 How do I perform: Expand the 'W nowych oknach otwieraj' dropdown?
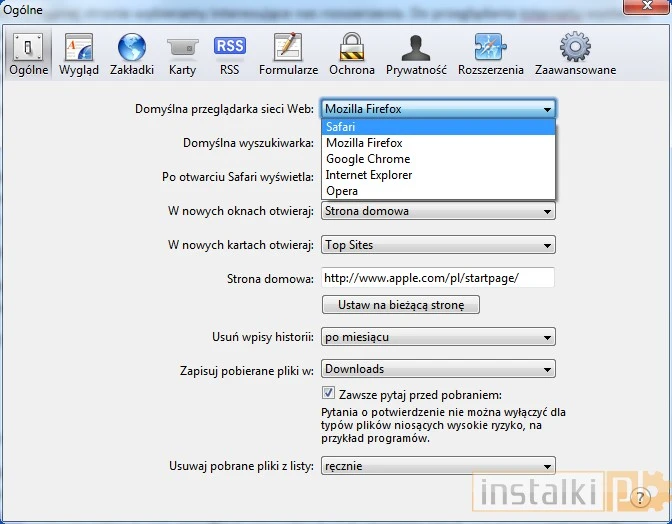click(438, 211)
